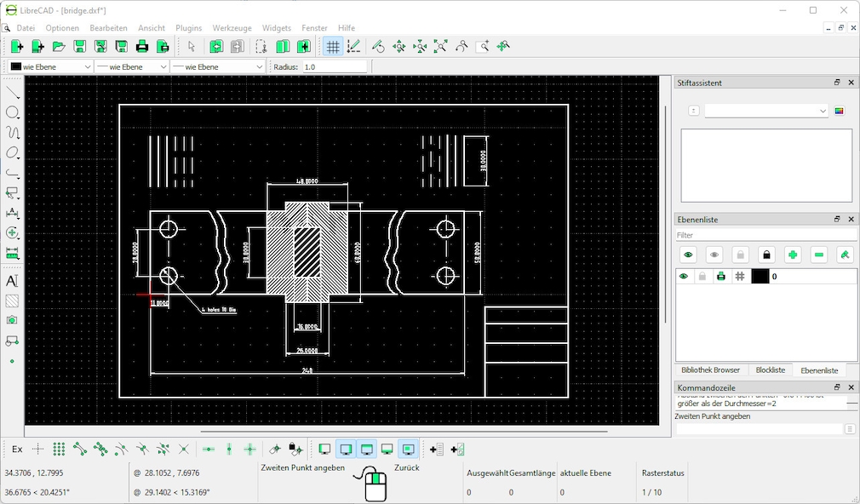Select the Circle tool
The height and width of the screenshot is (504, 860).
[12, 112]
